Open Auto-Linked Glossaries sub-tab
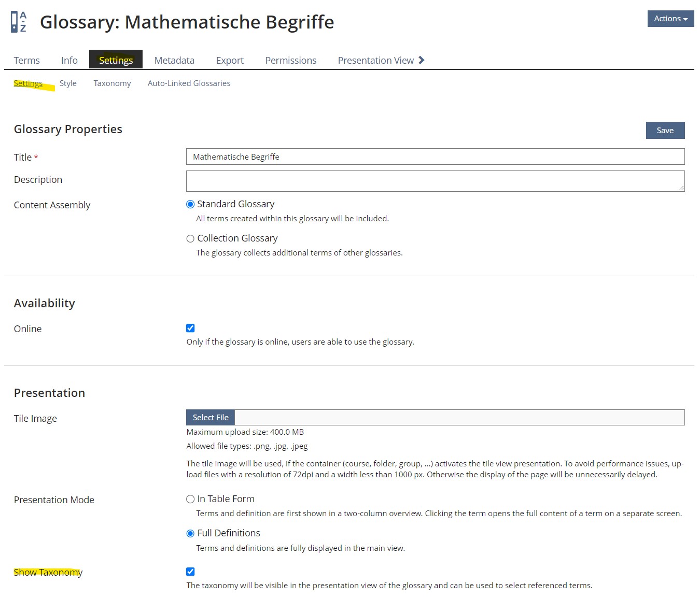Image resolution: width=700 pixels, height=598 pixels. (189, 83)
